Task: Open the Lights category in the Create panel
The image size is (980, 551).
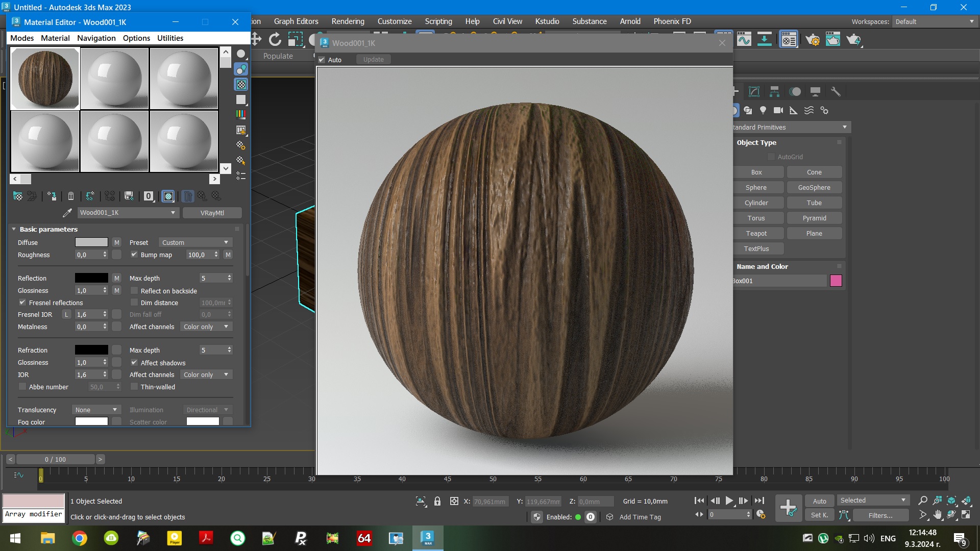Action: (763, 110)
